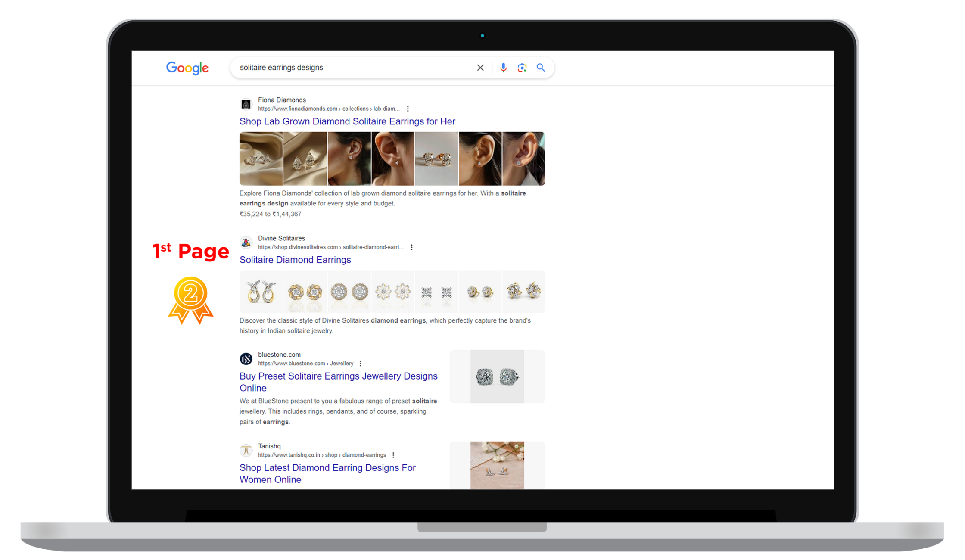This screenshot has width=965, height=560.
Task: Open Google Lens image search icon
Action: point(522,68)
